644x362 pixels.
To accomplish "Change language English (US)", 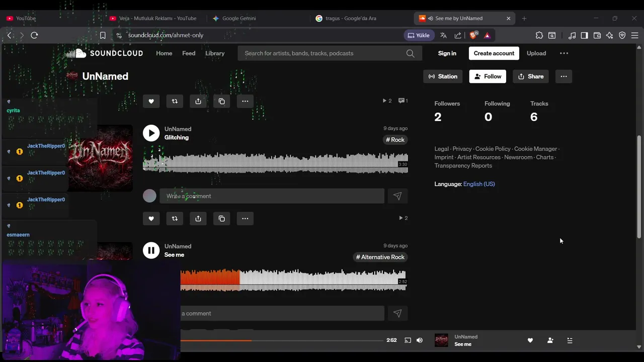I will tap(479, 184).
